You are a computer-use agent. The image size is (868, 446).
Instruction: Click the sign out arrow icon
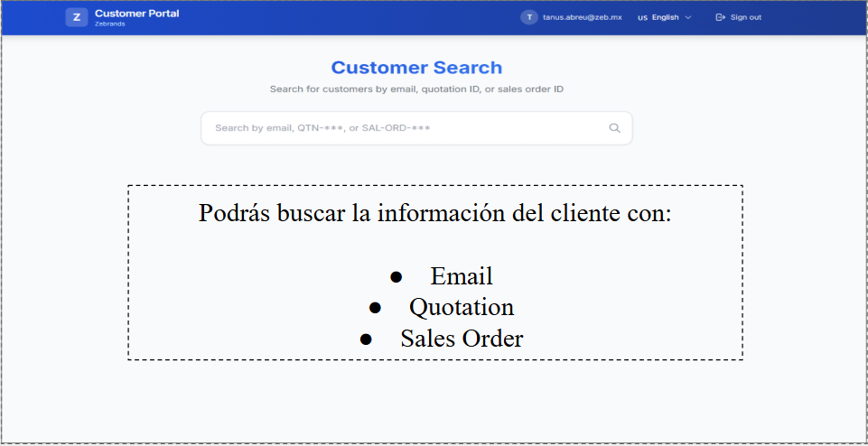coord(720,17)
